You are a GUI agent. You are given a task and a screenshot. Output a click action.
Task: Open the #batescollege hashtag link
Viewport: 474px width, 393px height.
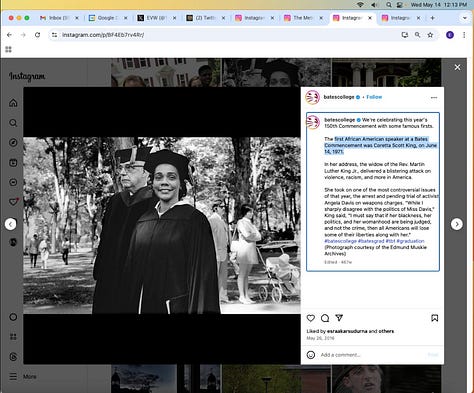pos(340,241)
